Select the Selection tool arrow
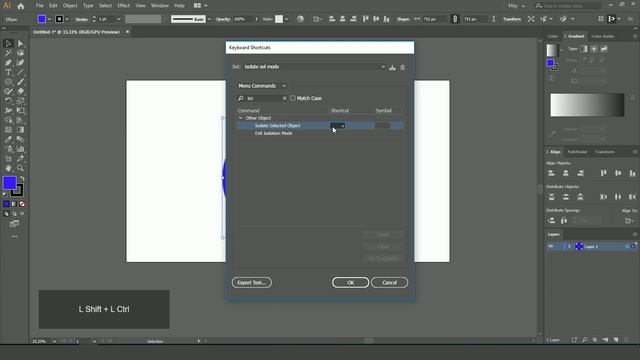The image size is (640, 360). (8, 43)
